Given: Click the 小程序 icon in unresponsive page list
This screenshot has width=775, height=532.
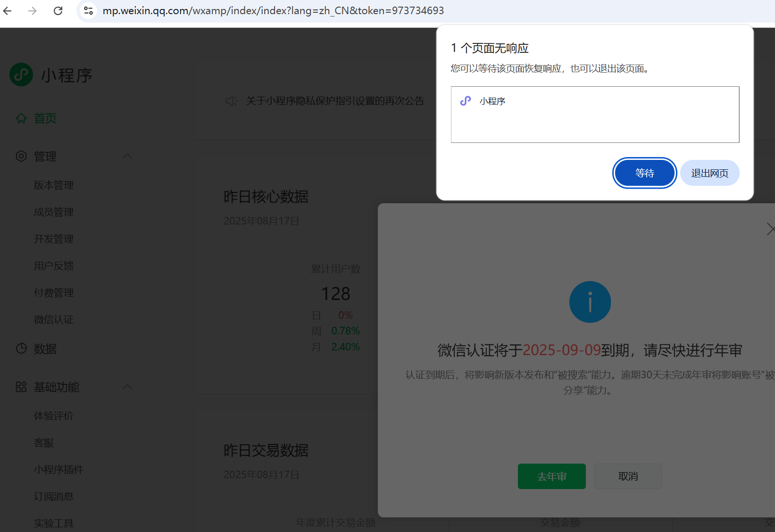Looking at the screenshot, I should click(x=466, y=101).
